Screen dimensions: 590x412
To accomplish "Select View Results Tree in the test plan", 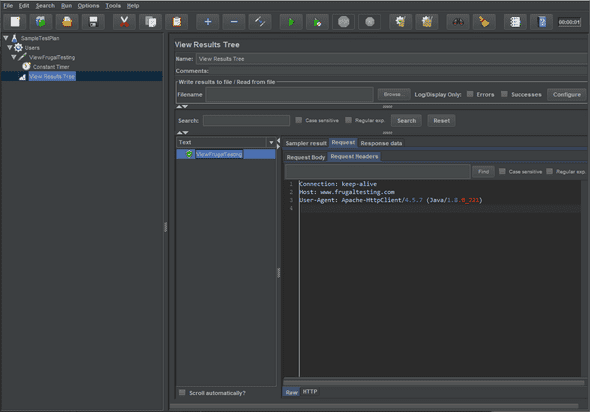I will click(x=52, y=76).
